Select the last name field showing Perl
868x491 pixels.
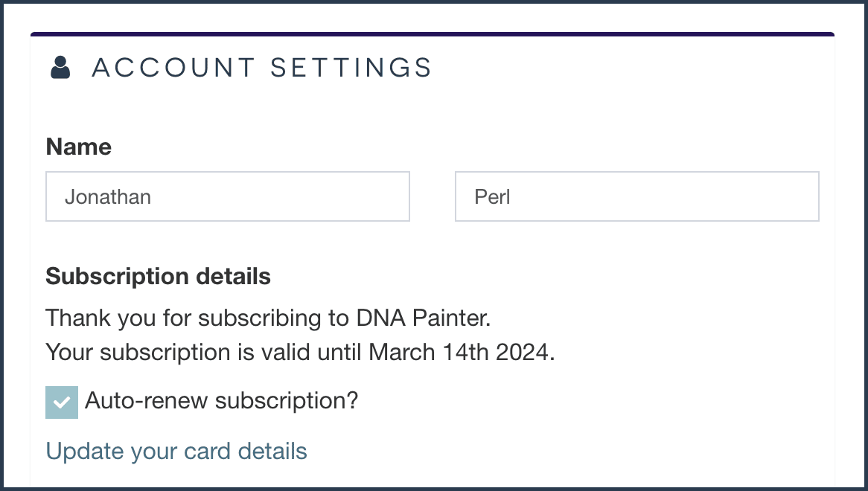tap(636, 196)
